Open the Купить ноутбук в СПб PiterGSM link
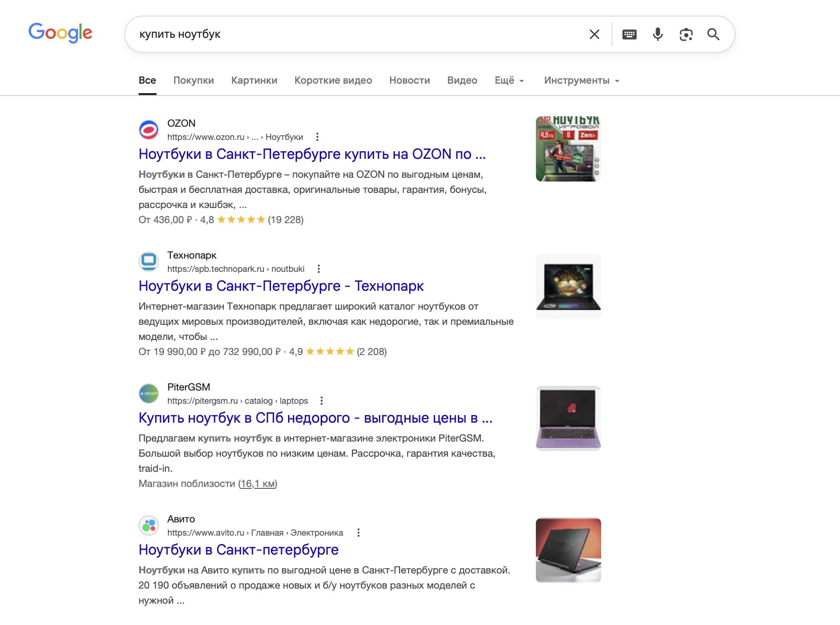 click(315, 418)
